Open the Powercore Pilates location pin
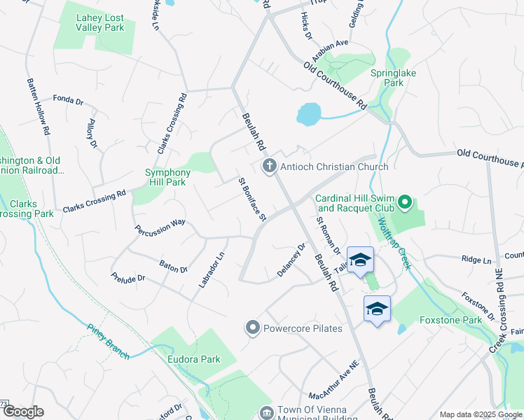This screenshot has height=420, width=524. (253, 328)
